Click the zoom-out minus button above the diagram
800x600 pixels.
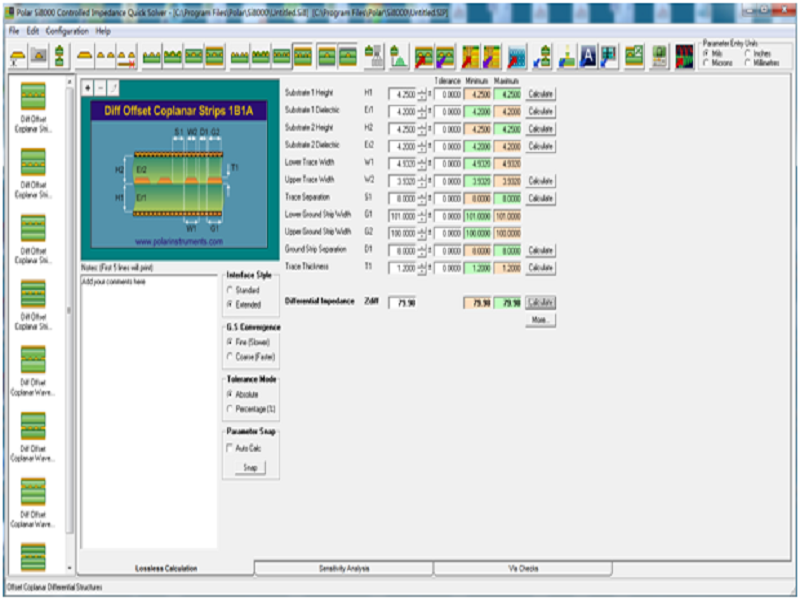99,87
